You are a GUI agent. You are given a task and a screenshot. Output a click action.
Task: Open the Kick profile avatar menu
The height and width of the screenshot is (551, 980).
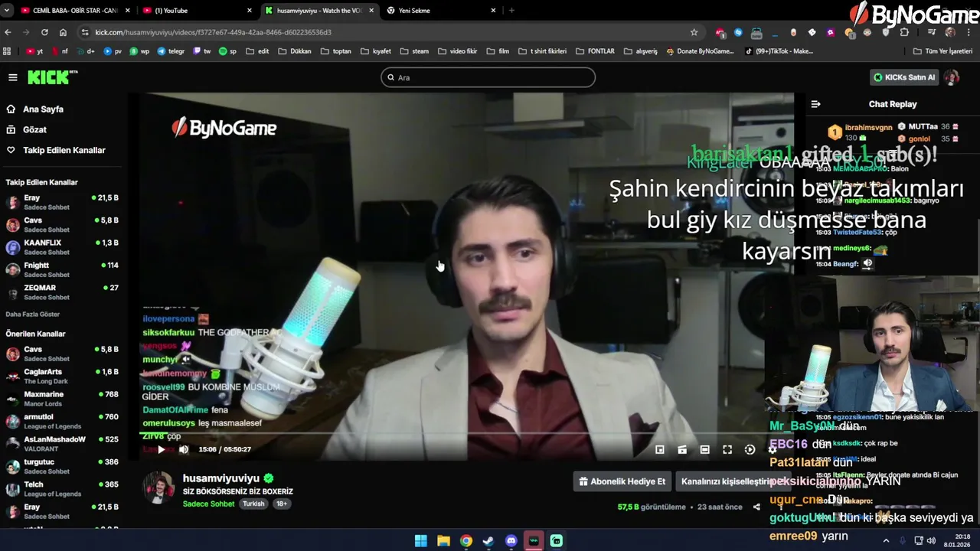coord(952,77)
